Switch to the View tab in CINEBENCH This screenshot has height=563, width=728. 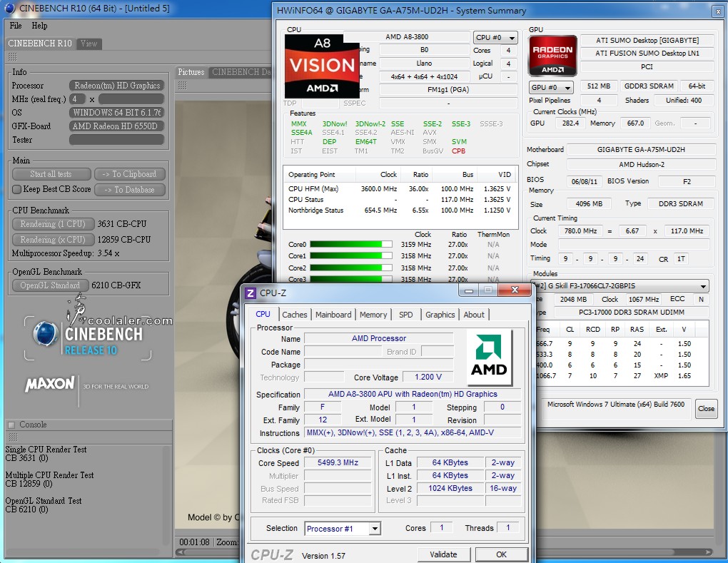pos(89,44)
